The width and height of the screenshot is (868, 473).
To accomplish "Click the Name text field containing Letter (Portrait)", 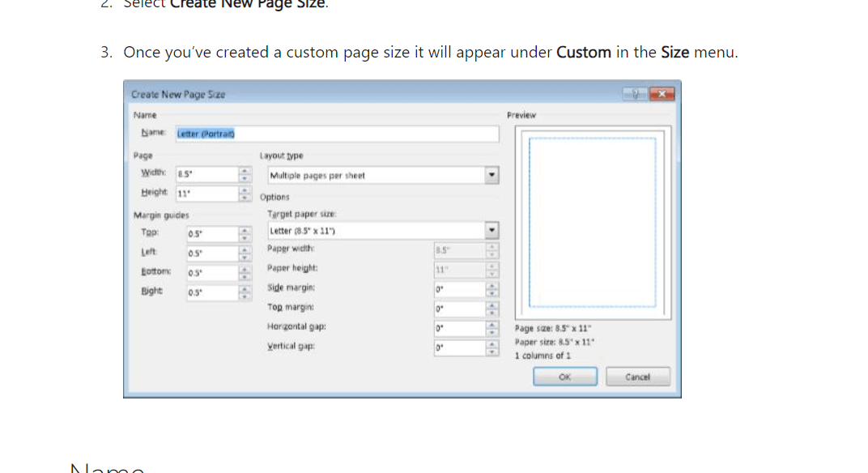I will coord(337,134).
